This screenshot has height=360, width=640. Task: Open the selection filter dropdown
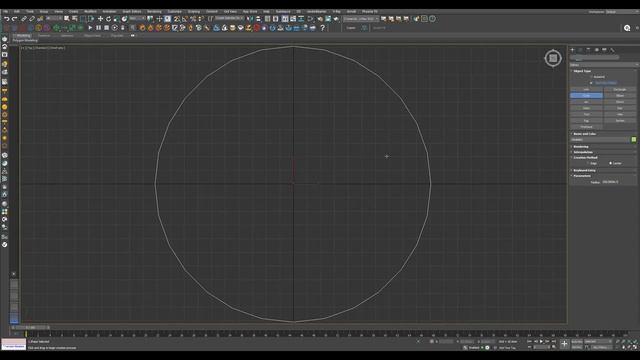tap(54, 18)
